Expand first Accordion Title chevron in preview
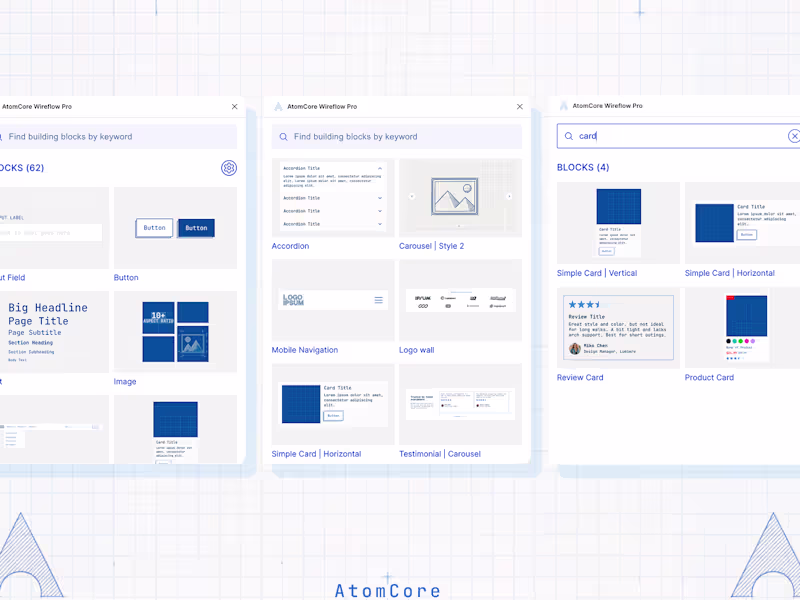800x600 pixels. (x=380, y=168)
